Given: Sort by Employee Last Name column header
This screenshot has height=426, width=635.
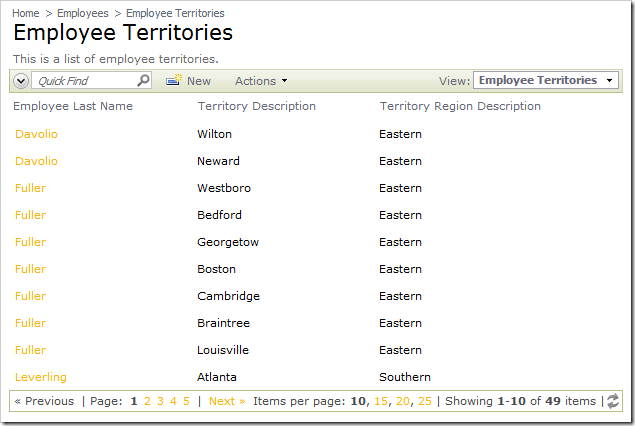Looking at the screenshot, I should 73,106.
